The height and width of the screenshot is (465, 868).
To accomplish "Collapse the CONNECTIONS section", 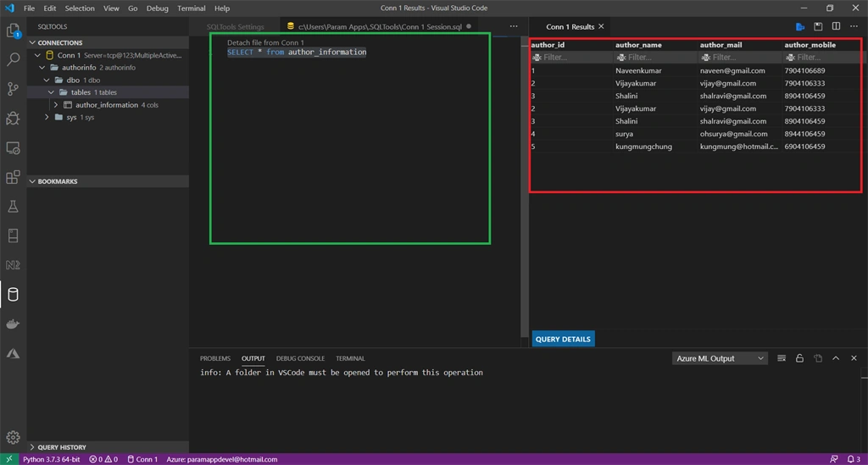I will tap(32, 42).
